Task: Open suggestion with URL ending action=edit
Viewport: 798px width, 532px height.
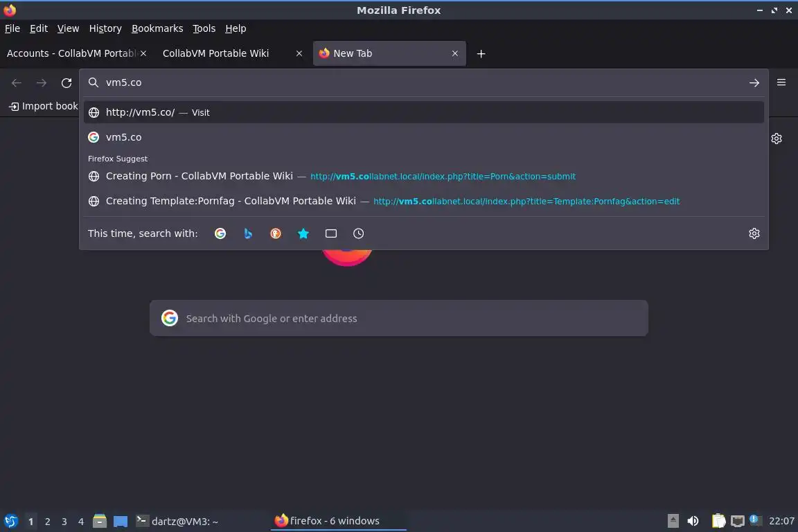Action: click(x=423, y=201)
